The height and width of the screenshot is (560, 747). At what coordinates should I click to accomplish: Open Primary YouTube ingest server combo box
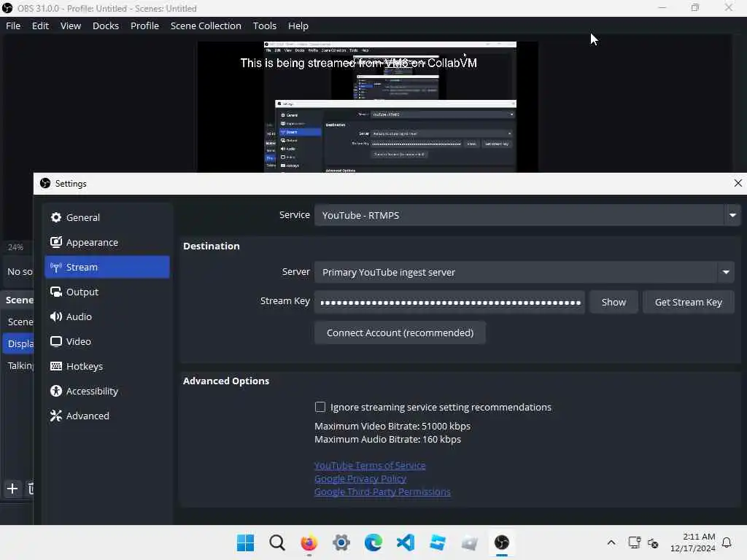[524, 273]
